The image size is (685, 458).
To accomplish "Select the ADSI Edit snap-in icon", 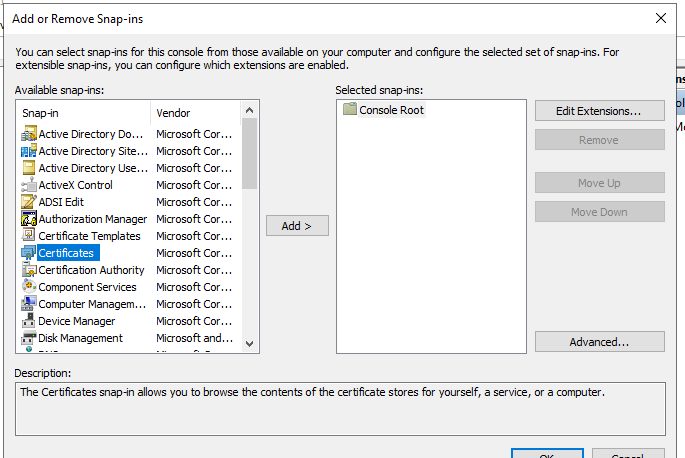I will (29, 202).
